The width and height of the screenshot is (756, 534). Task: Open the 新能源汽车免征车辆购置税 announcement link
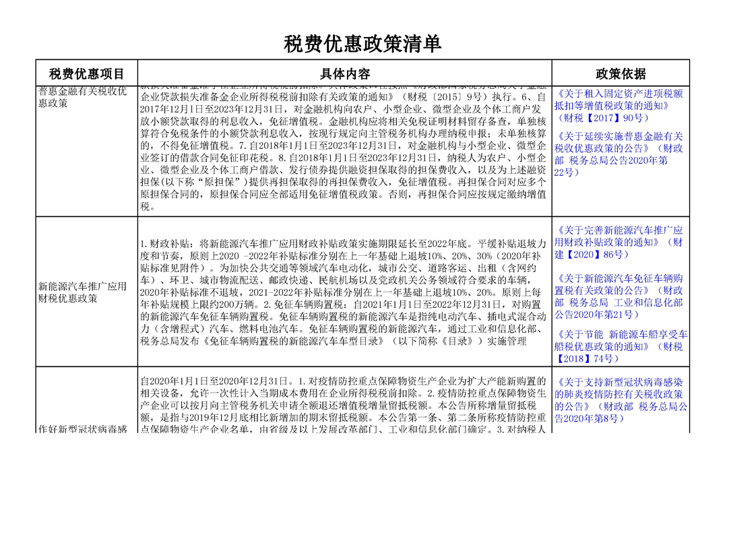(619, 290)
